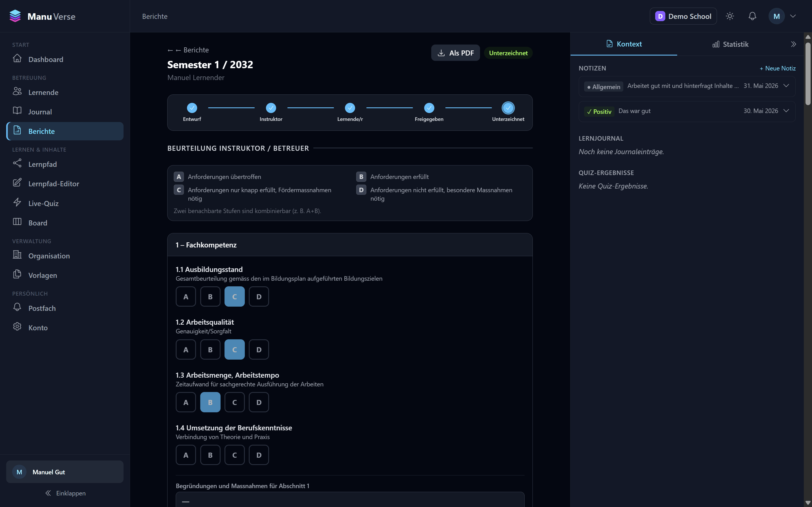Download the report with Als PDF
Viewport: 812px width, 507px height.
[455, 53]
